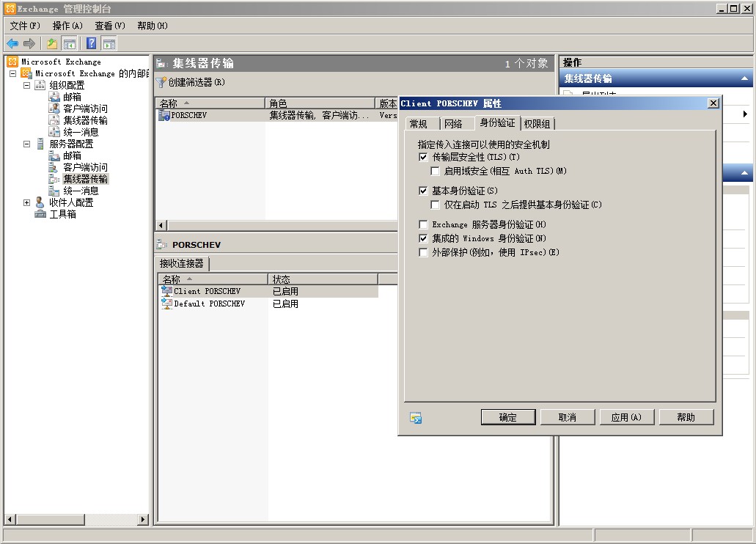756x544 pixels.
Task: Click the PORSCHEV server icon in list
Action: [x=164, y=115]
